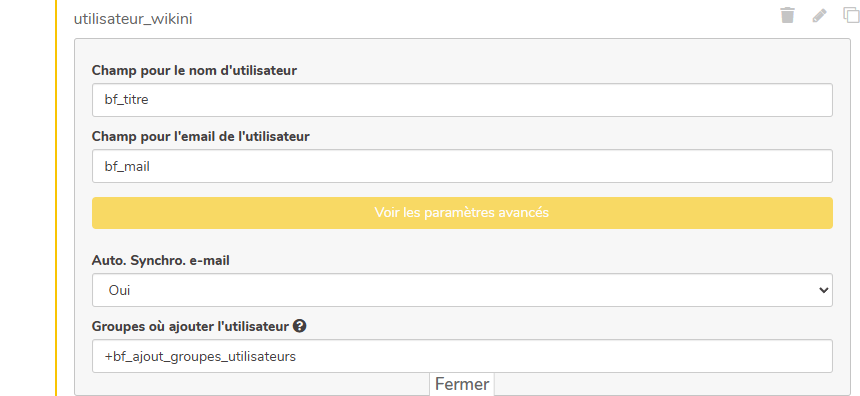Open the Auto. Synchro. e-mail dropdown

tap(462, 290)
